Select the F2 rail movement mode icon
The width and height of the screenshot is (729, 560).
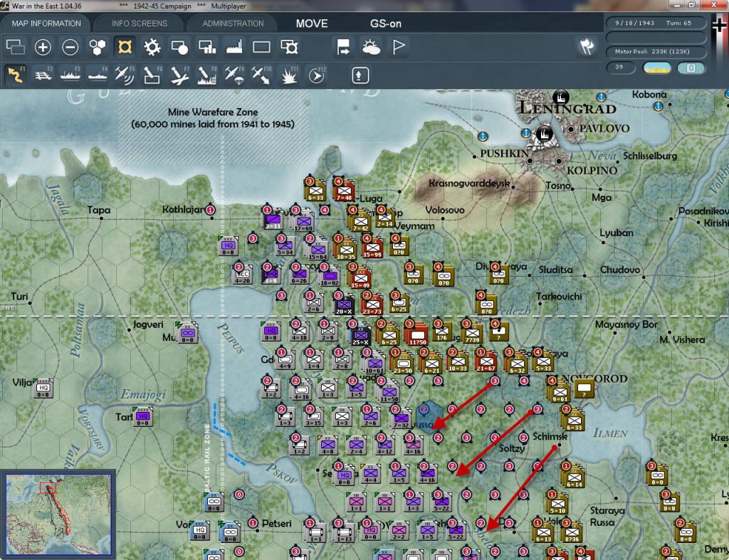[x=43, y=75]
